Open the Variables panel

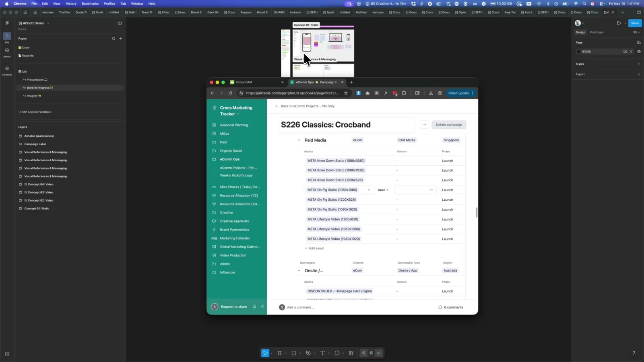coord(7,70)
